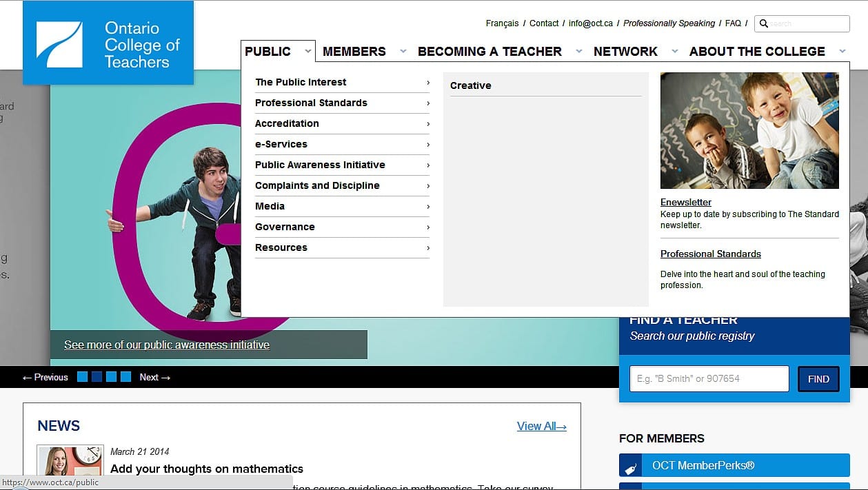This screenshot has width=868, height=490.
Task: Expand the ABOUT THE COLLEGE arrow
Action: 842,52
